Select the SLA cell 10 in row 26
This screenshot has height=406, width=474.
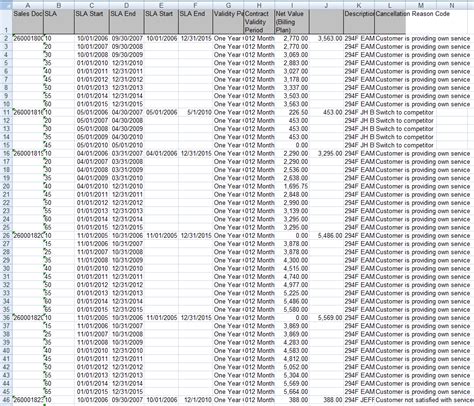(59, 236)
